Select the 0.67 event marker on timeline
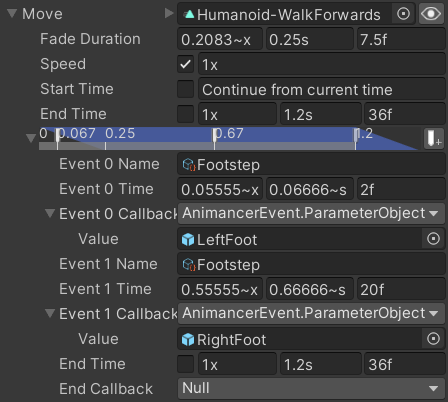This screenshot has width=448, height=402. point(214,139)
